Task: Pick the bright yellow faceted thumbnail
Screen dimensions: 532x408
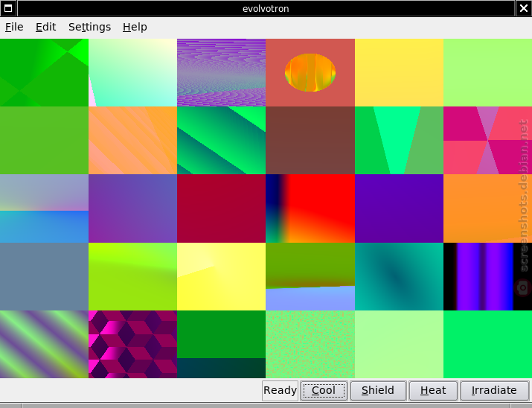Action: [221, 276]
